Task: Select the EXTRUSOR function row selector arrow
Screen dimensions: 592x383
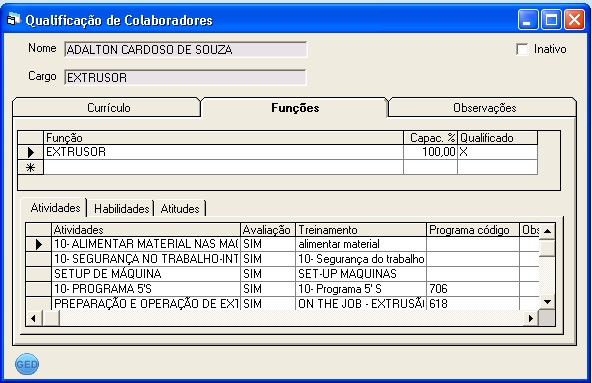Action: coord(31,152)
